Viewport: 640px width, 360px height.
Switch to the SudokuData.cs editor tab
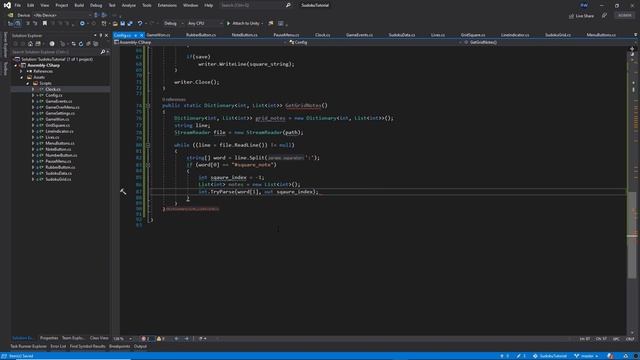click(x=402, y=35)
